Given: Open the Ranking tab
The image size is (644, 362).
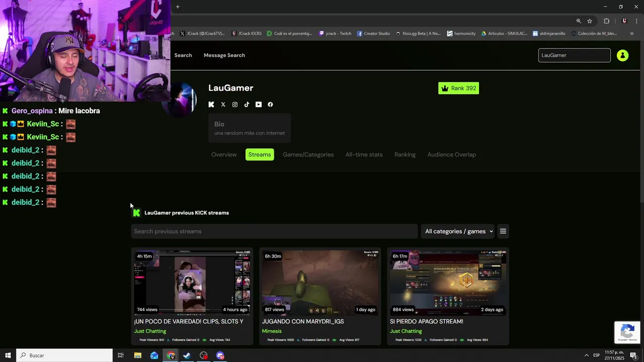Looking at the screenshot, I should click(x=405, y=154).
